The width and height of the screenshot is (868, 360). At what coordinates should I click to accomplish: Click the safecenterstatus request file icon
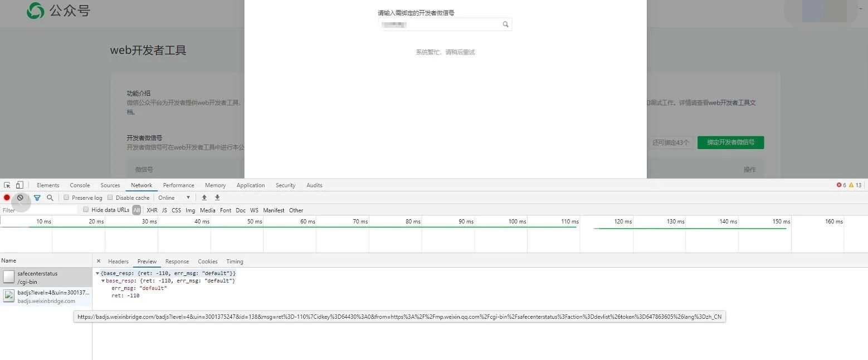click(8, 277)
